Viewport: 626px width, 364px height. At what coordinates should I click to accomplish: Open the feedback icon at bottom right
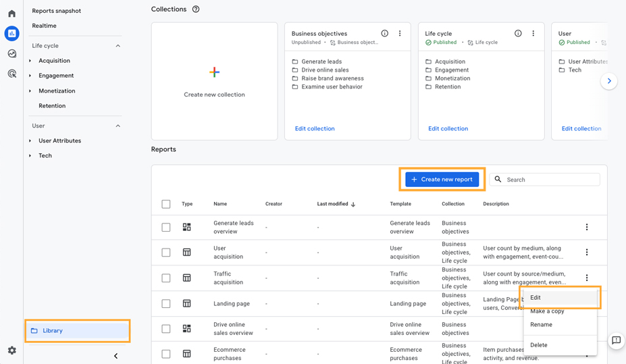point(617,340)
